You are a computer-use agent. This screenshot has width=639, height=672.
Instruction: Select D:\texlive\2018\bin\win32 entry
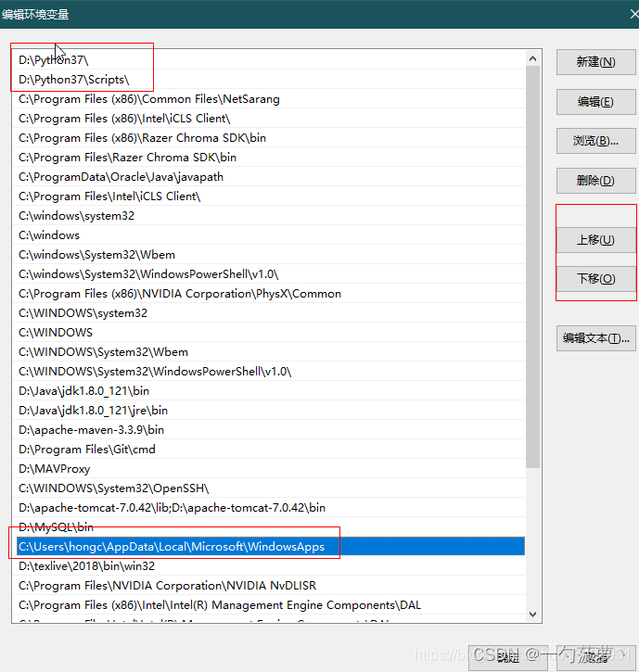[x=268, y=566]
